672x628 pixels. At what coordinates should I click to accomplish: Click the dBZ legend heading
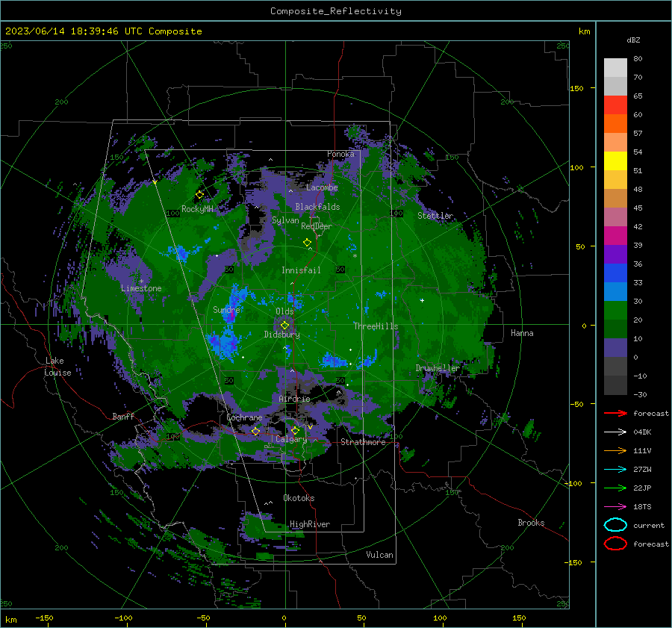click(633, 40)
